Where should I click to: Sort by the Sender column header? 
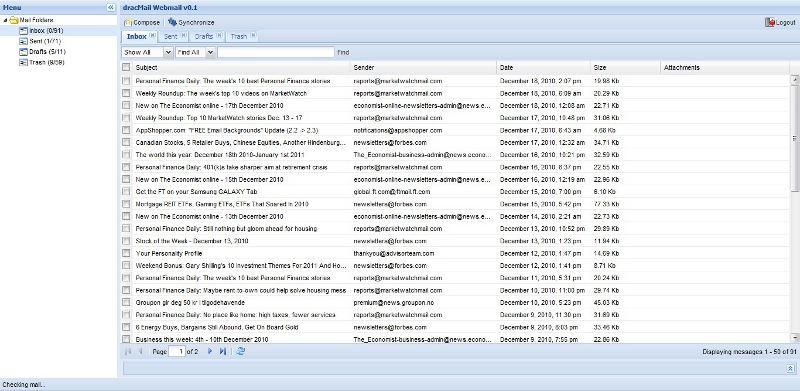[423, 67]
